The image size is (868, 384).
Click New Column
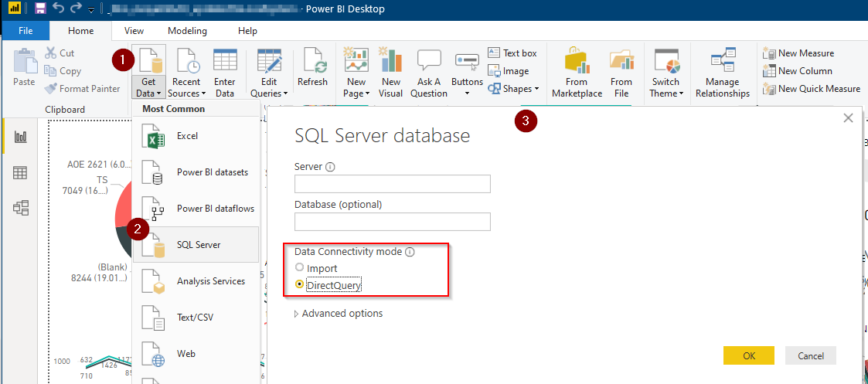pos(797,71)
